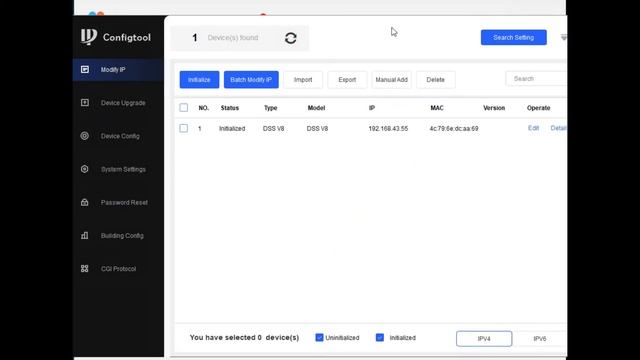Image resolution: width=640 pixels, height=360 pixels.
Task: Click the Export button
Action: 347,80
